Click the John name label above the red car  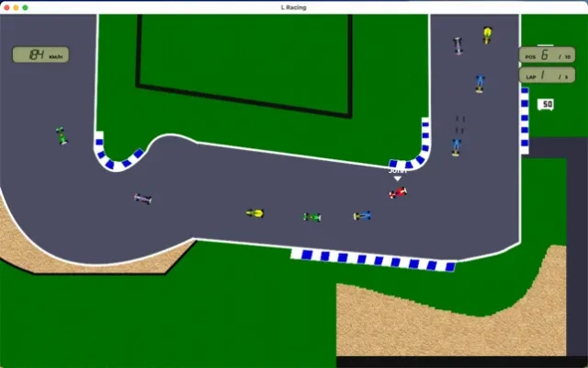(397, 170)
